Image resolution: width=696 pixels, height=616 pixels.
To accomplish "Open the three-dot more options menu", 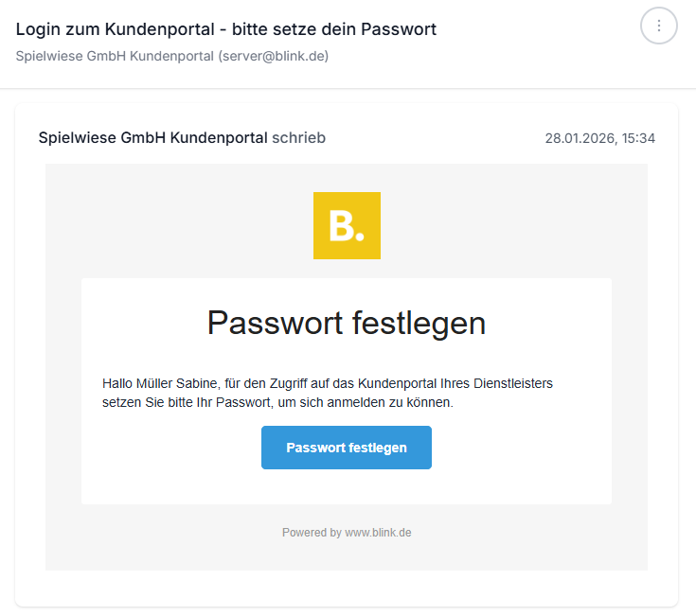I will pyautogui.click(x=659, y=26).
